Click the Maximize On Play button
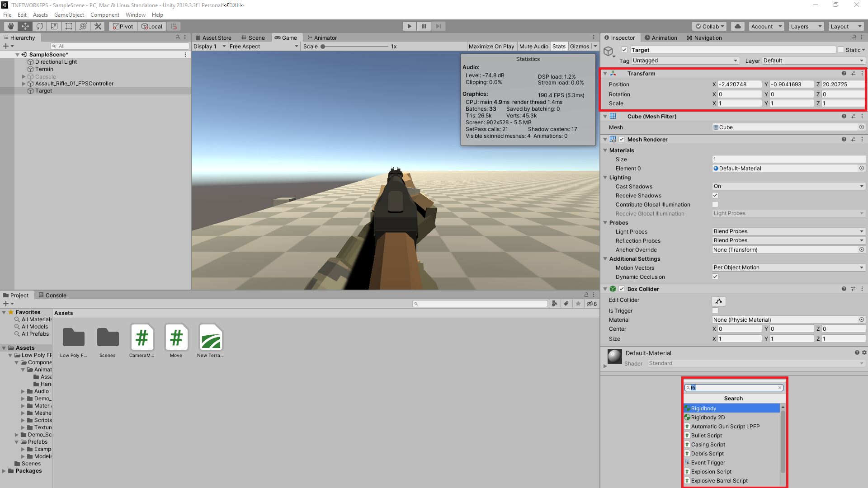Image resolution: width=868 pixels, height=488 pixels. 491,46
